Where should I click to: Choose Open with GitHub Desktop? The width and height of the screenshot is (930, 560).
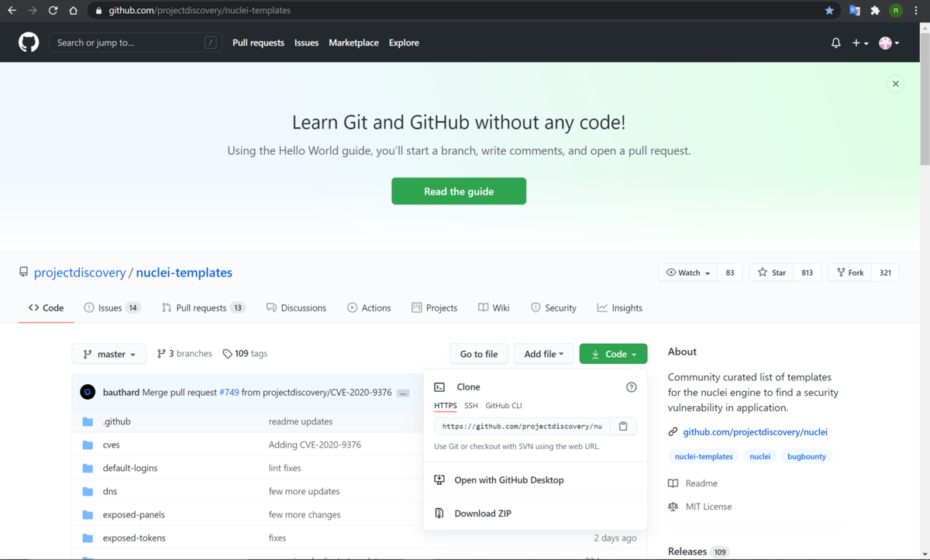[x=536, y=480]
